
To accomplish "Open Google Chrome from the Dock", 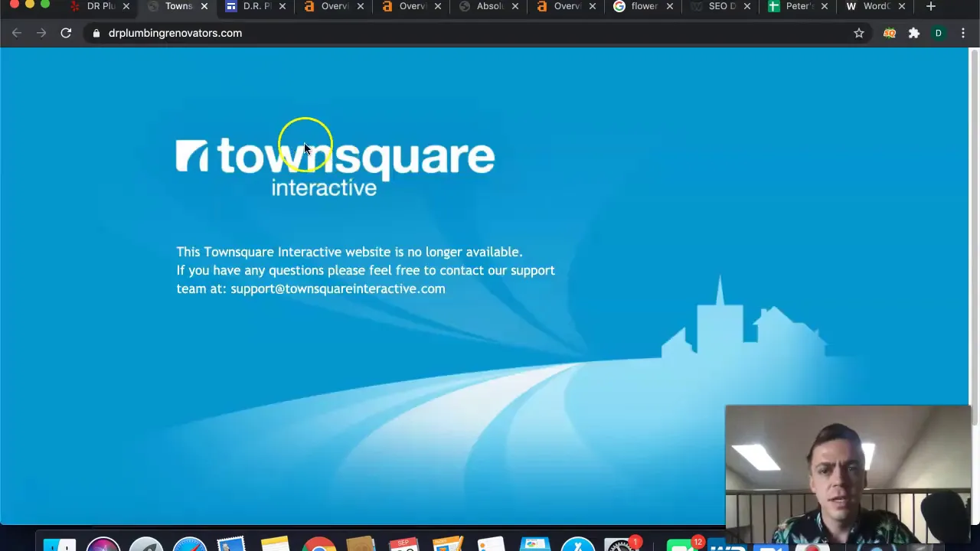I will click(318, 544).
